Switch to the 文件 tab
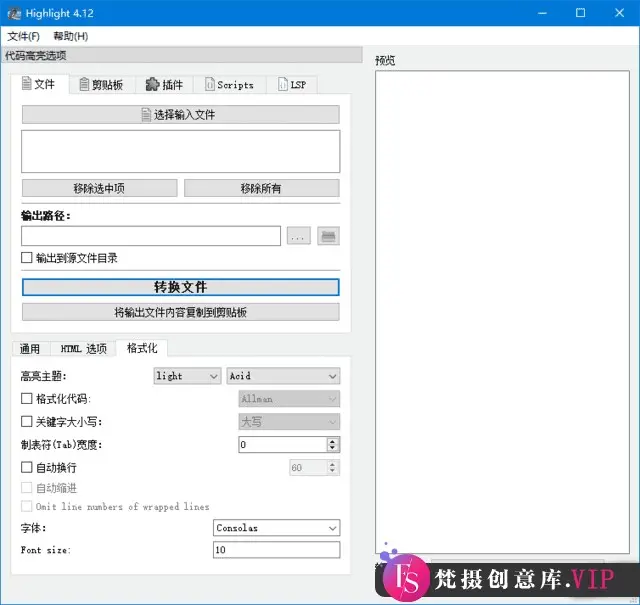The width and height of the screenshot is (640, 605). (x=40, y=84)
